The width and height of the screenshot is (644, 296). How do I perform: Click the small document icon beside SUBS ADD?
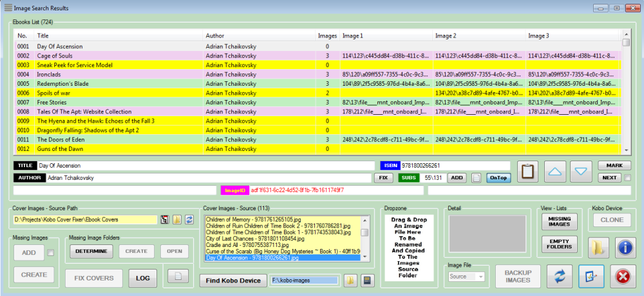pyautogui.click(x=476, y=178)
